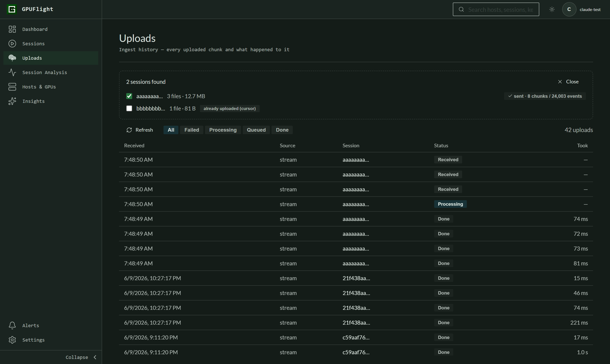Click the 46 ms duration cell
The width and height of the screenshot is (610, 364).
click(581, 293)
